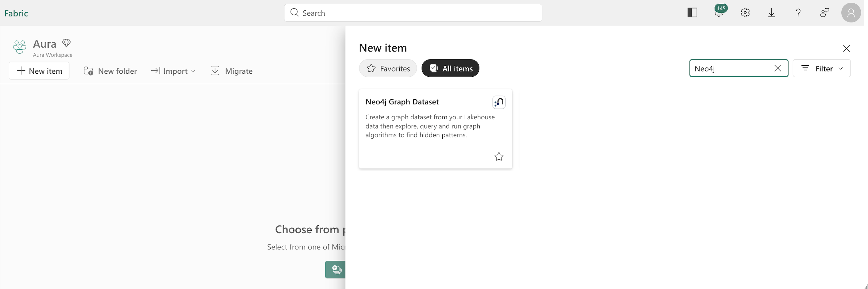Viewport: 868px width, 289px height.
Task: Expand the Import dropdown
Action: coord(173,71)
